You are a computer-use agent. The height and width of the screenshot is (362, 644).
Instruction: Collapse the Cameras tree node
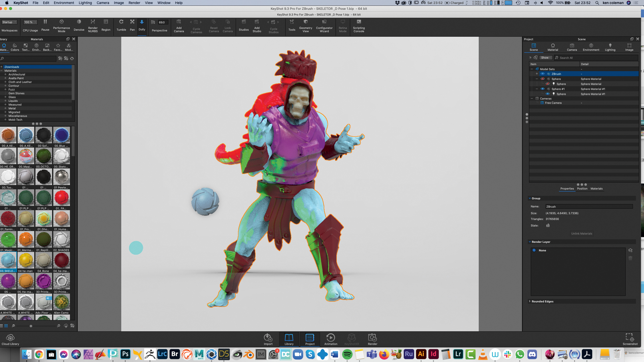(532, 99)
